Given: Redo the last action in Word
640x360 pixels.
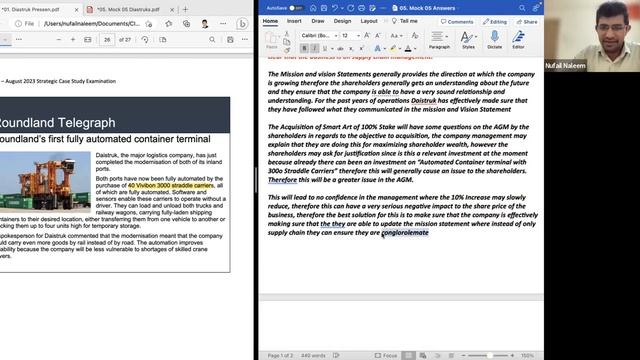Looking at the screenshot, I should [351, 8].
